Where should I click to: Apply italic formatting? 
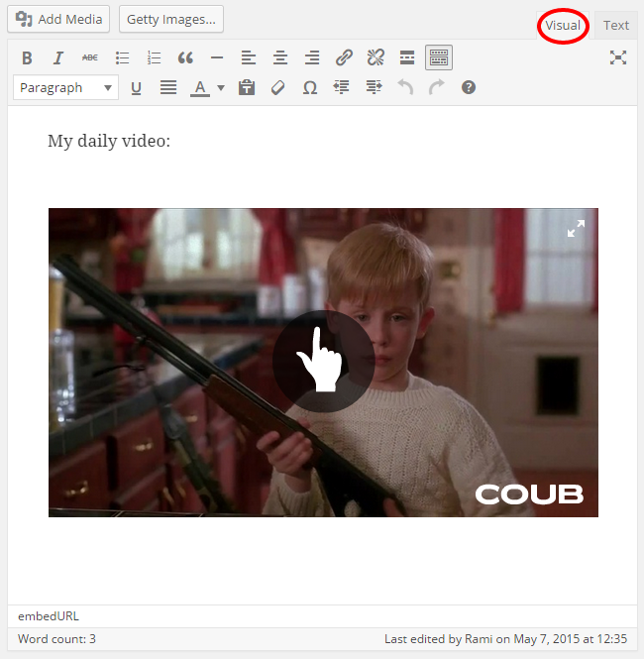click(x=58, y=57)
